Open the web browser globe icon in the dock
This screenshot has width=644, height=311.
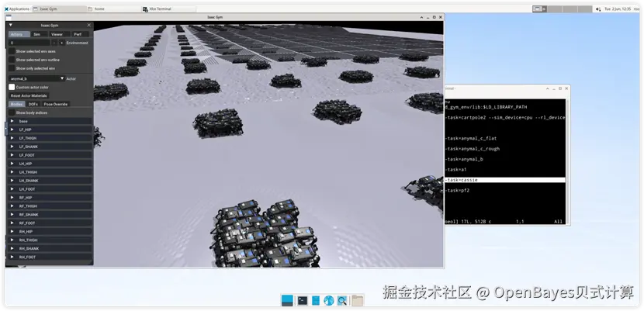point(328,300)
